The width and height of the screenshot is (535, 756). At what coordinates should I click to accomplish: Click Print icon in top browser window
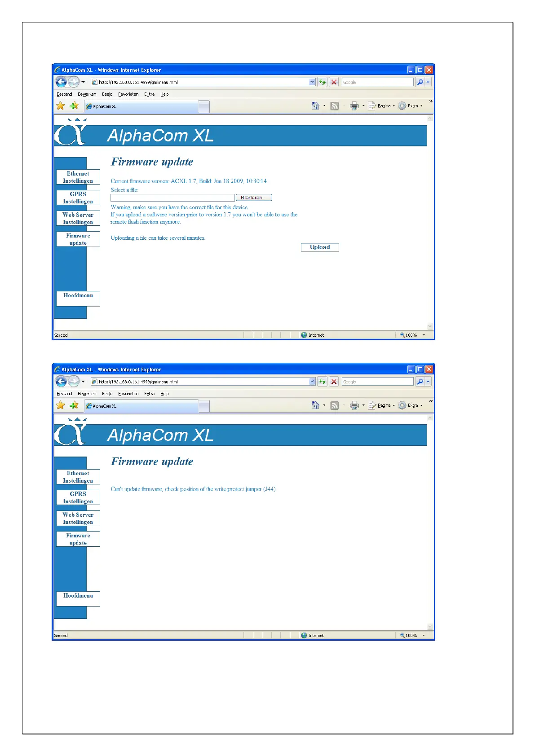354,106
